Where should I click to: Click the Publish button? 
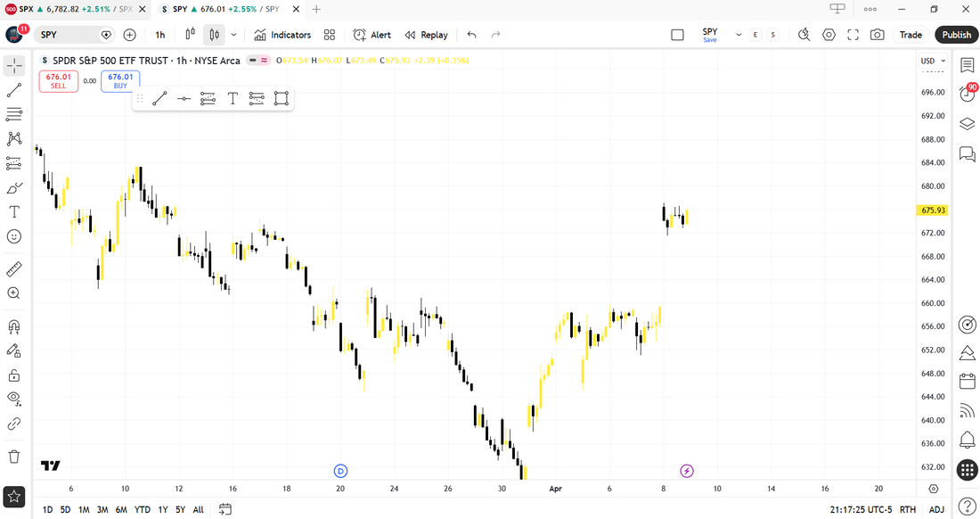pos(956,35)
